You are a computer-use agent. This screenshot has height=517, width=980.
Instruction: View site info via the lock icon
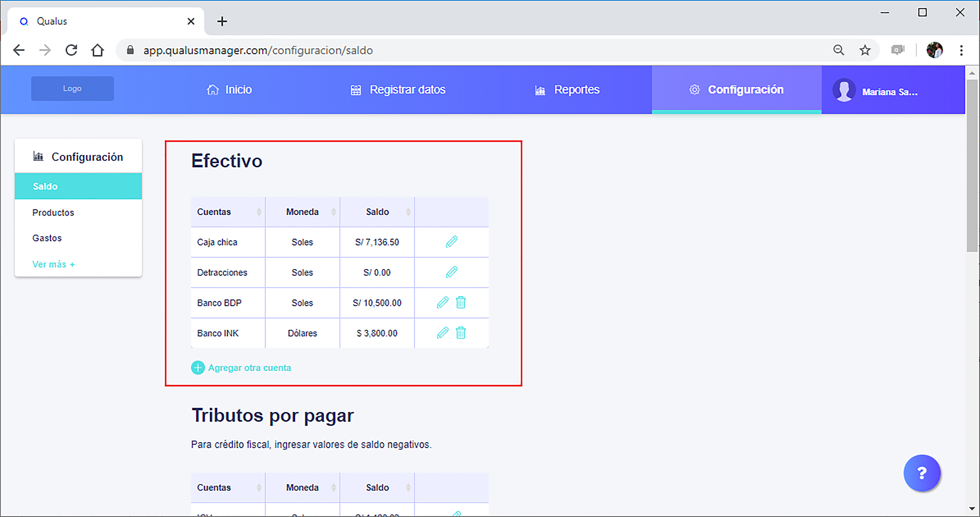pyautogui.click(x=130, y=50)
